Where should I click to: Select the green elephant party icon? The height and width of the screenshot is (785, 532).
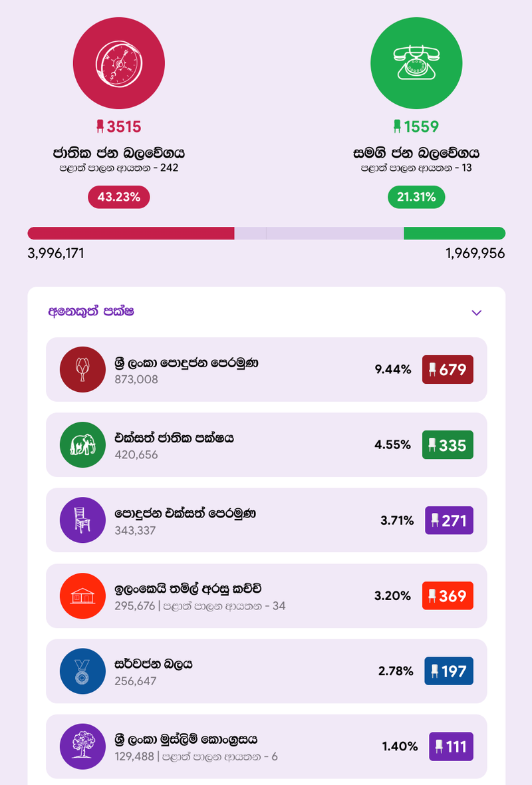pos(82,444)
